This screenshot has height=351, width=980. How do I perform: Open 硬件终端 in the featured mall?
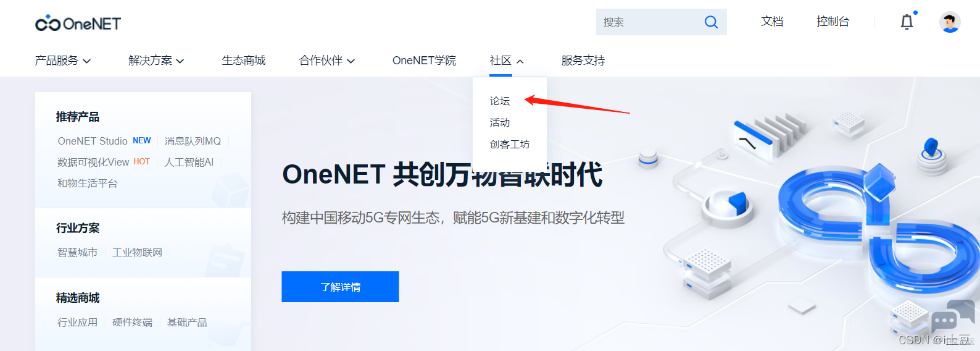[x=132, y=322]
